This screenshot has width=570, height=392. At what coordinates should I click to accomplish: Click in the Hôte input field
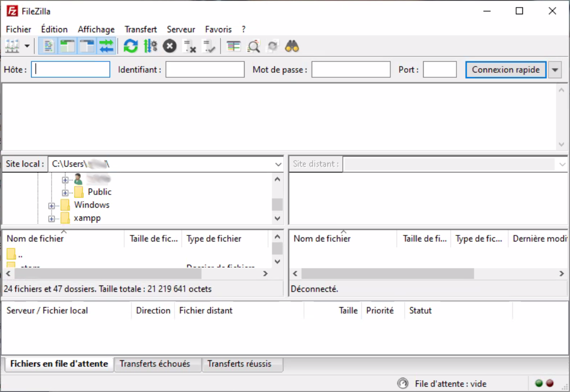70,69
